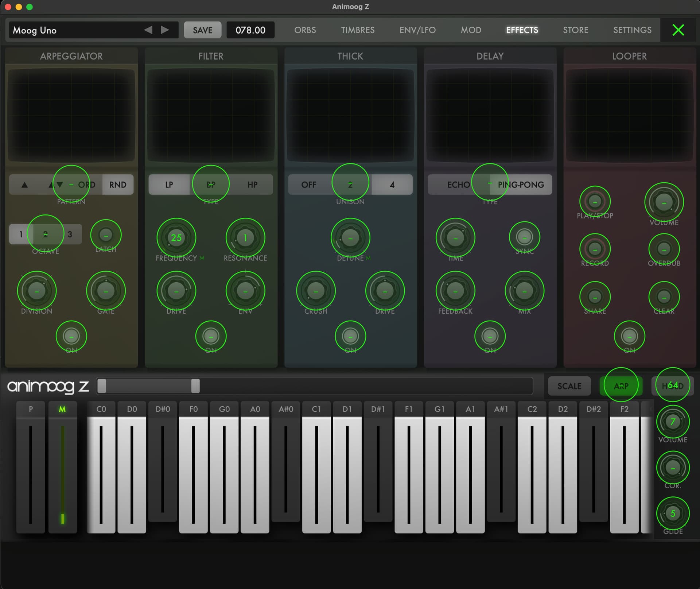Click the filter Drive knob
Image resolution: width=700 pixels, height=589 pixels.
(x=176, y=291)
